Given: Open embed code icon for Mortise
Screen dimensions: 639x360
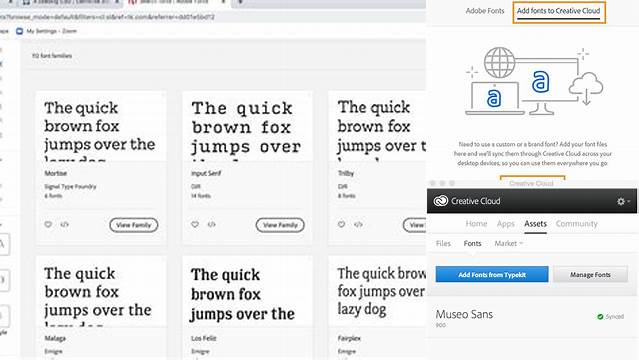Looking at the screenshot, I should [x=64, y=224].
